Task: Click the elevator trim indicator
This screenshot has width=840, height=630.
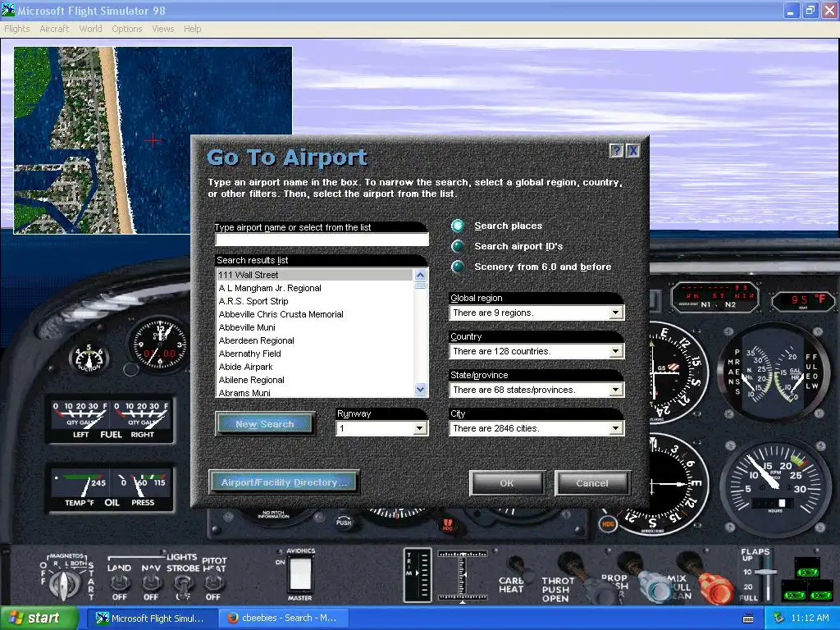Action: coord(418,576)
